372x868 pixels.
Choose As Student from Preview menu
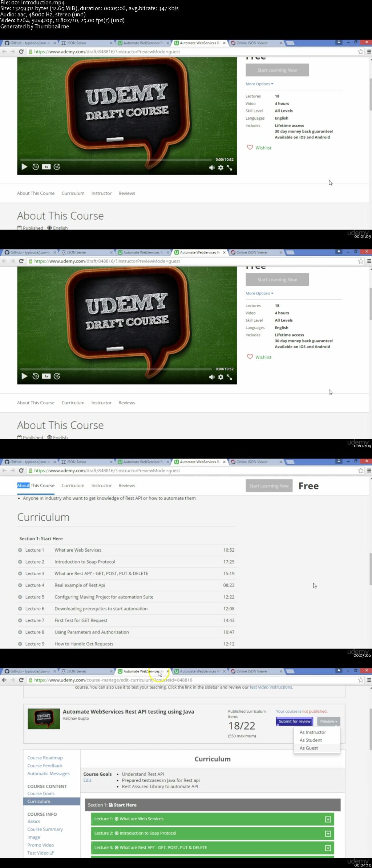click(311, 740)
